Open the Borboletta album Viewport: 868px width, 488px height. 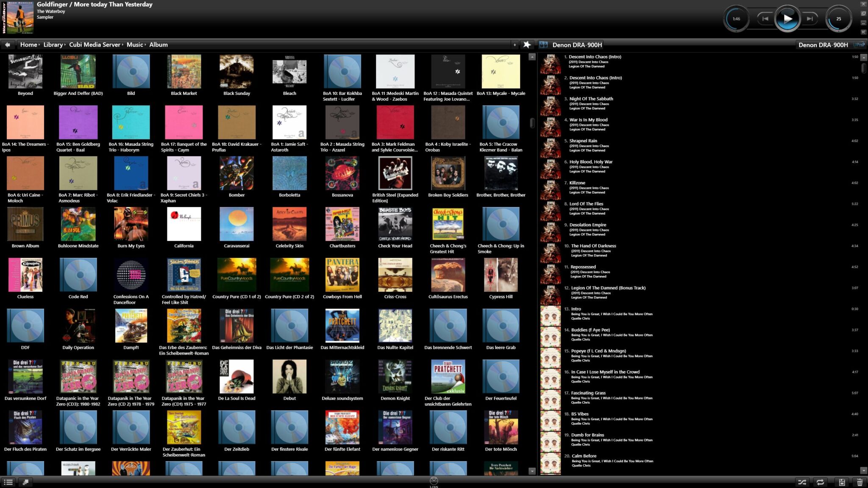289,177
